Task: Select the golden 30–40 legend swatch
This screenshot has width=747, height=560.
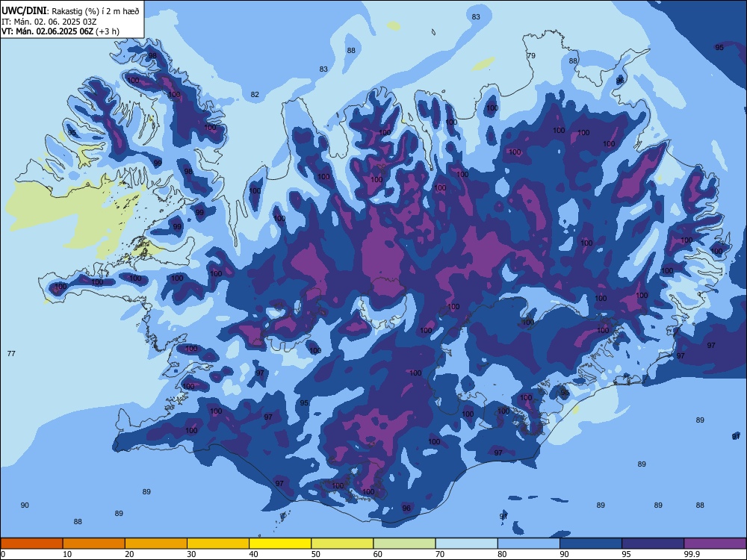Action: click(218, 544)
